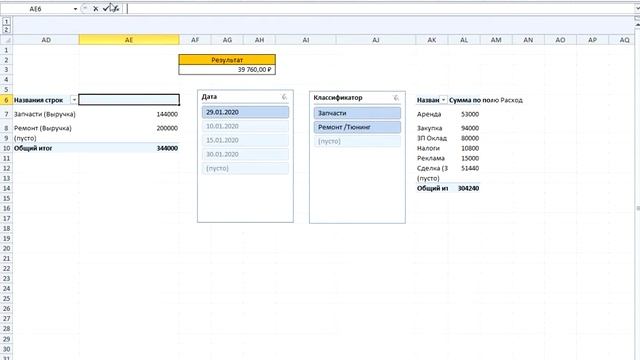Toggle the 10.01.2020 slicer item
Viewport: 640px width, 360px height.
pyautogui.click(x=245, y=126)
